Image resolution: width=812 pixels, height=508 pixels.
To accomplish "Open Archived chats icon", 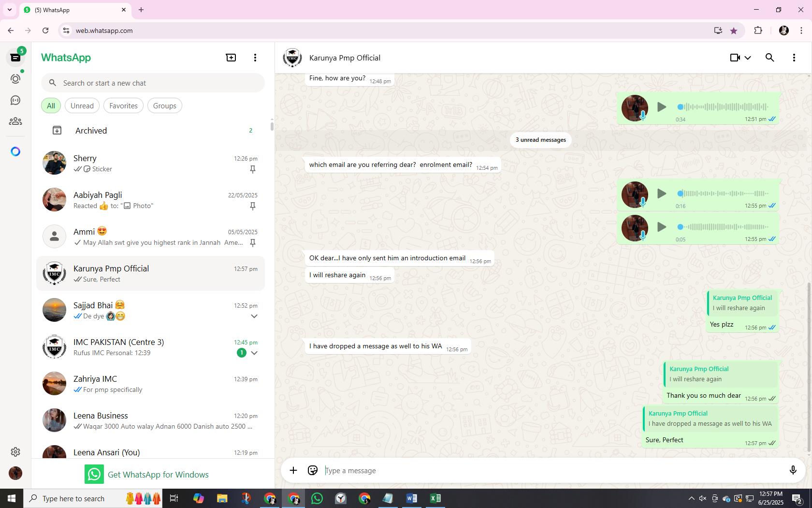I will (57, 131).
